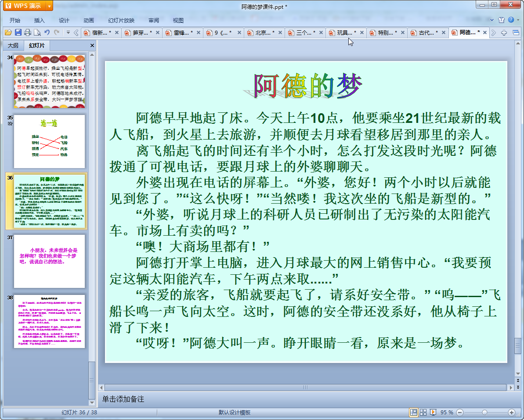Close the slide thumbnail pane
Image resolution: width=524 pixels, height=420 pixels.
(92, 45)
